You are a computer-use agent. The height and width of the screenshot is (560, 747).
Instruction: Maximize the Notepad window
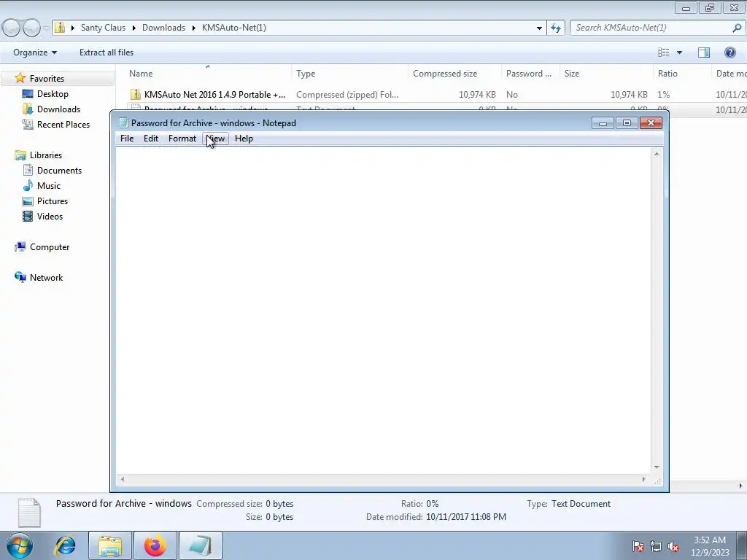point(627,123)
